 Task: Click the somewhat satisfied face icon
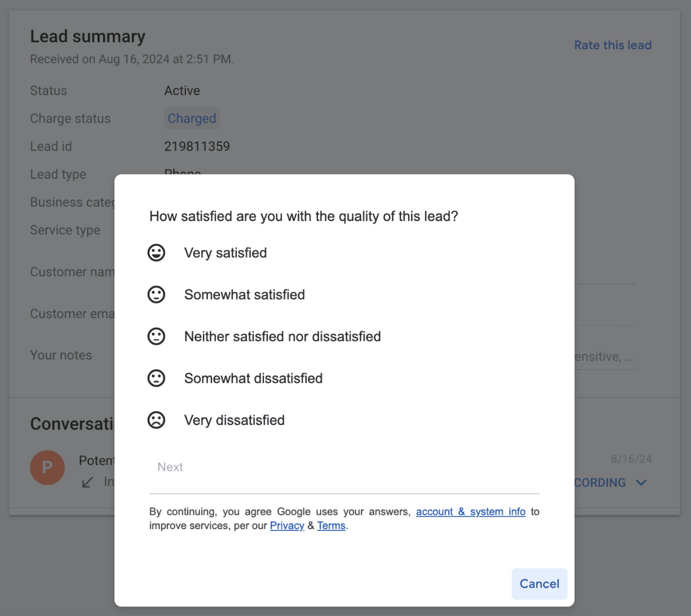tap(156, 294)
